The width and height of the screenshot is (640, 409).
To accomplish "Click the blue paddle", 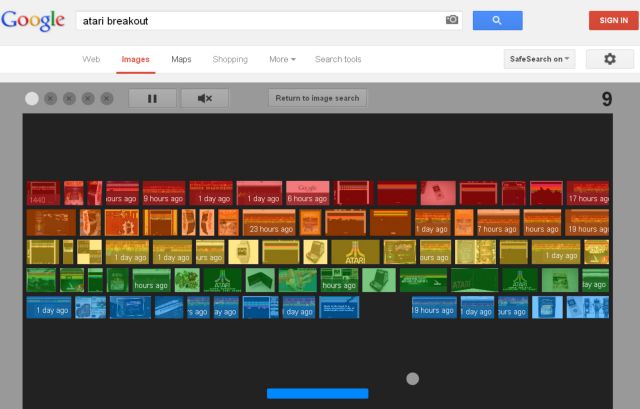I will (x=318, y=393).
